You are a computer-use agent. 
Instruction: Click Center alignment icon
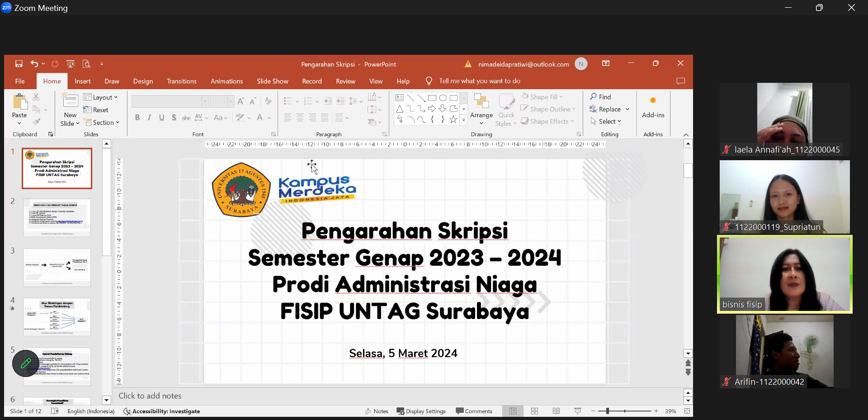pyautogui.click(x=300, y=118)
